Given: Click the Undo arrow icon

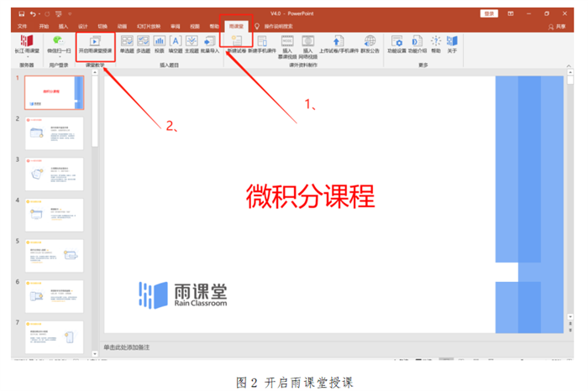Looking at the screenshot, I should pos(33,14).
